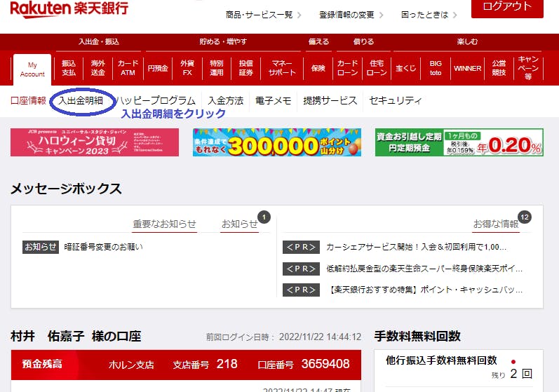Click PR tag beside 低解約払戻金型
559x392 pixels.
click(301, 269)
